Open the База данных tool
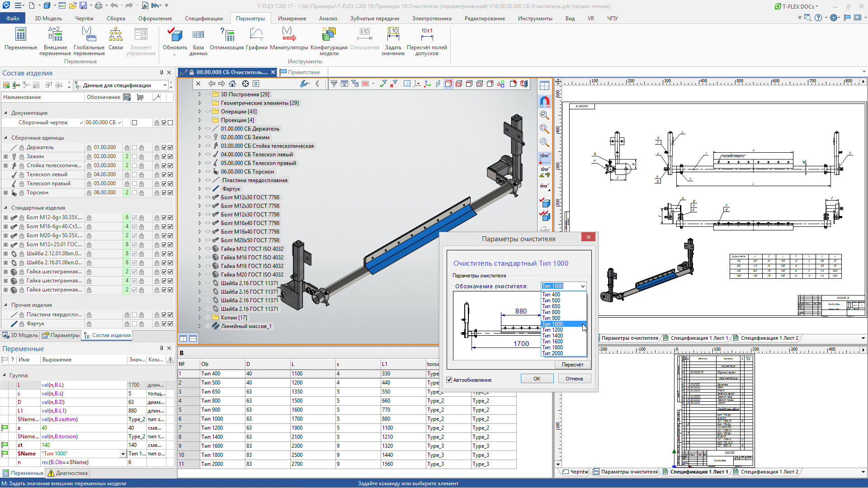This screenshot has width=868, height=488. [198, 35]
